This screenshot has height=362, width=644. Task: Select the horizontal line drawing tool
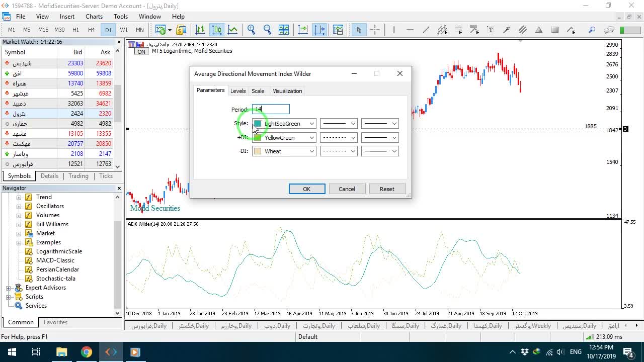pos(410,30)
